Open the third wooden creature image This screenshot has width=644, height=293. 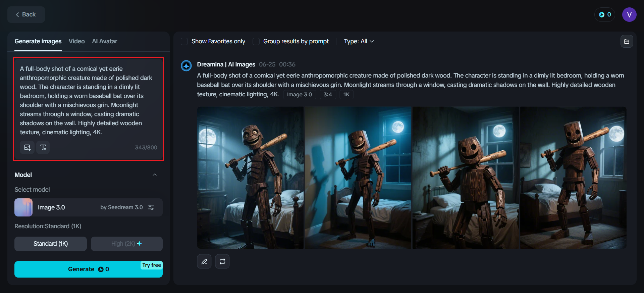click(x=466, y=178)
